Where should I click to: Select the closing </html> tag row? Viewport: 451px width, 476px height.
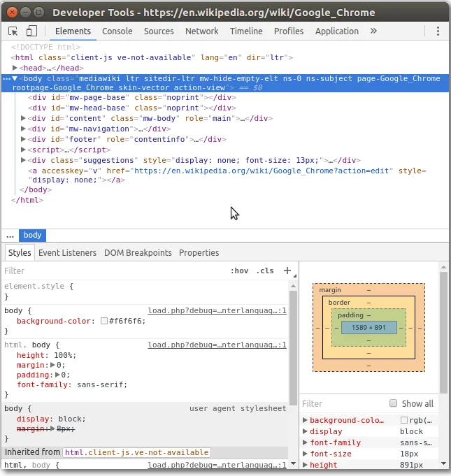click(27, 200)
